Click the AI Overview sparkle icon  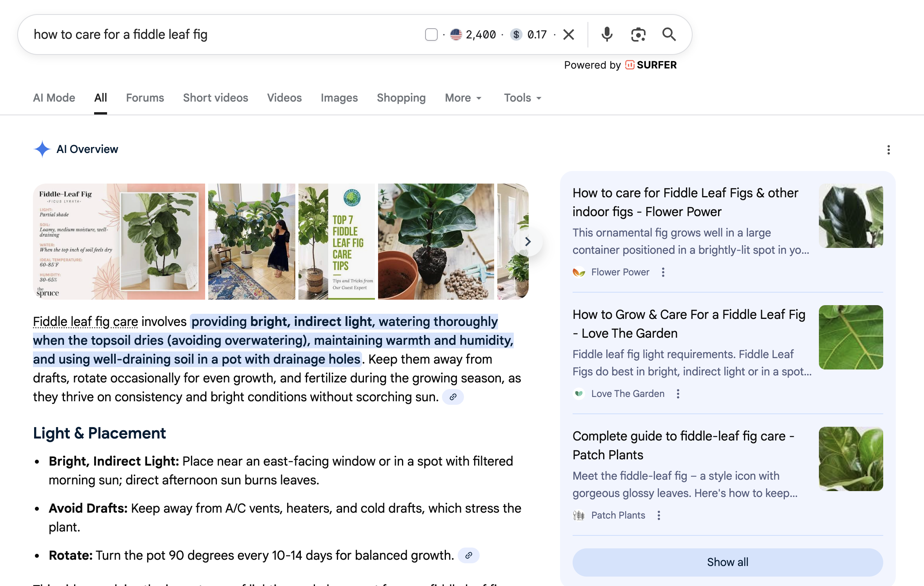click(42, 149)
